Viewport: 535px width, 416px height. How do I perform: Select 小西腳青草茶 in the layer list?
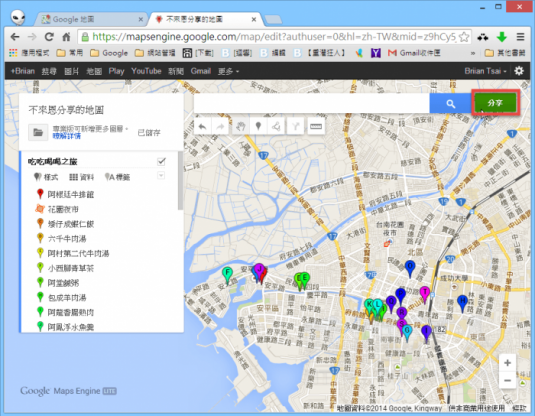pyautogui.click(x=71, y=268)
